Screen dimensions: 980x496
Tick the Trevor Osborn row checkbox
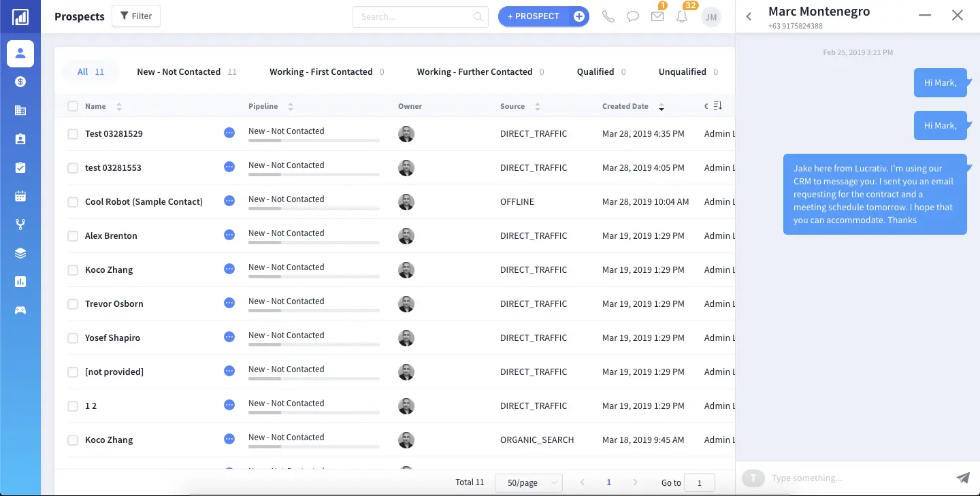point(73,304)
